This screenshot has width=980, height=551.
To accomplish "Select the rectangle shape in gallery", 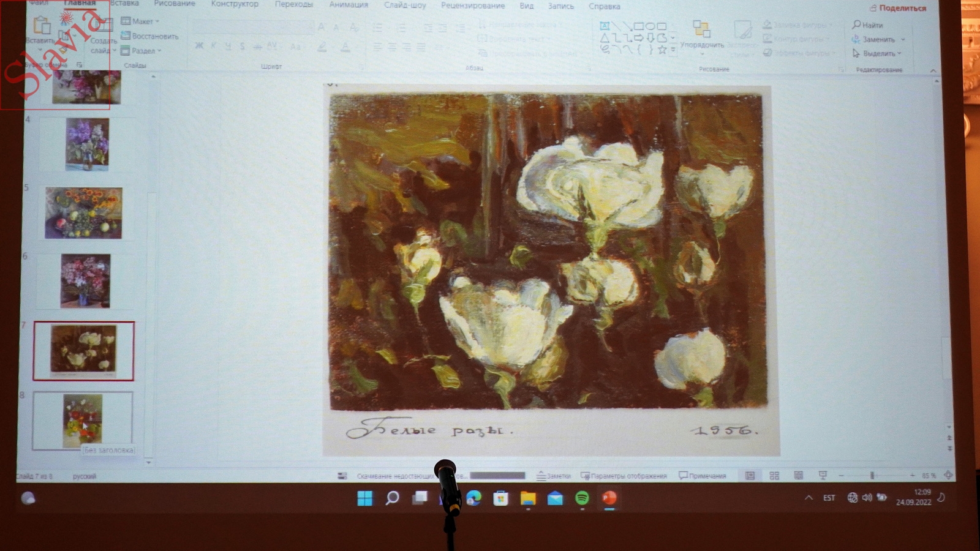I will point(639,26).
